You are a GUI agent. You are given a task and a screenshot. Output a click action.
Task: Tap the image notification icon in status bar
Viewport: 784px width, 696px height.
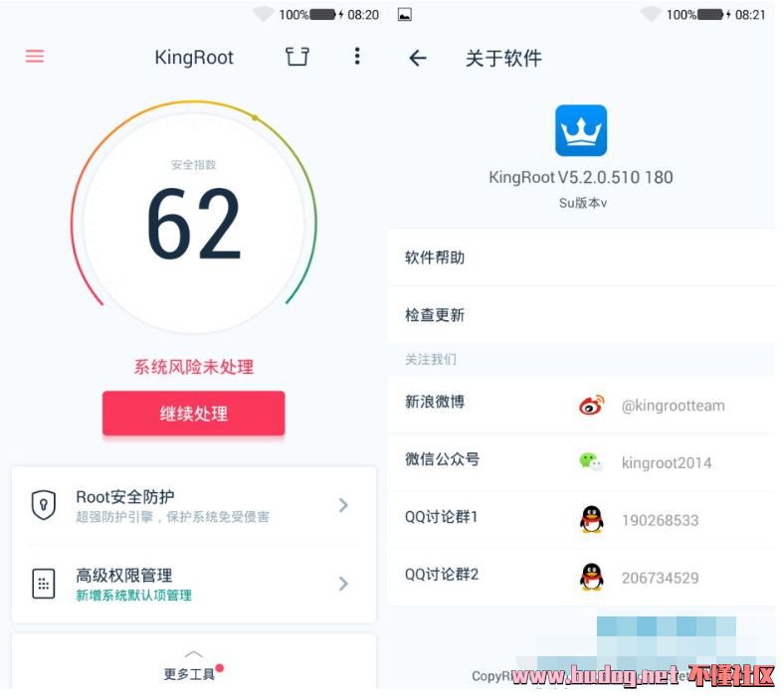[405, 15]
